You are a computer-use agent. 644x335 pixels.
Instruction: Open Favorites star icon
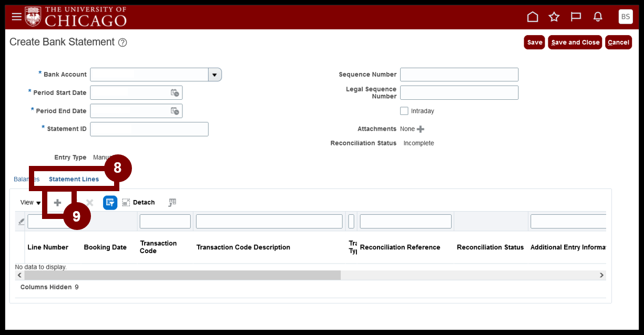pyautogui.click(x=554, y=17)
